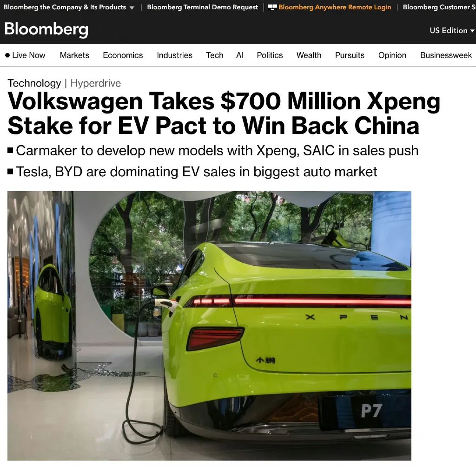Viewport: 476px width, 467px height.
Task: Select Pursuits in navigation bar
Action: 350,55
